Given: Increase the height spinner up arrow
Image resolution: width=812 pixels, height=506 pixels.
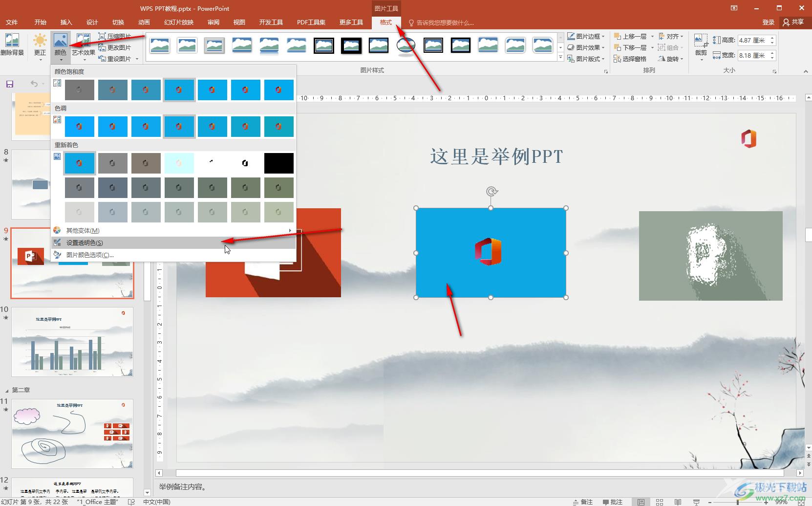Looking at the screenshot, I should tap(772, 38).
